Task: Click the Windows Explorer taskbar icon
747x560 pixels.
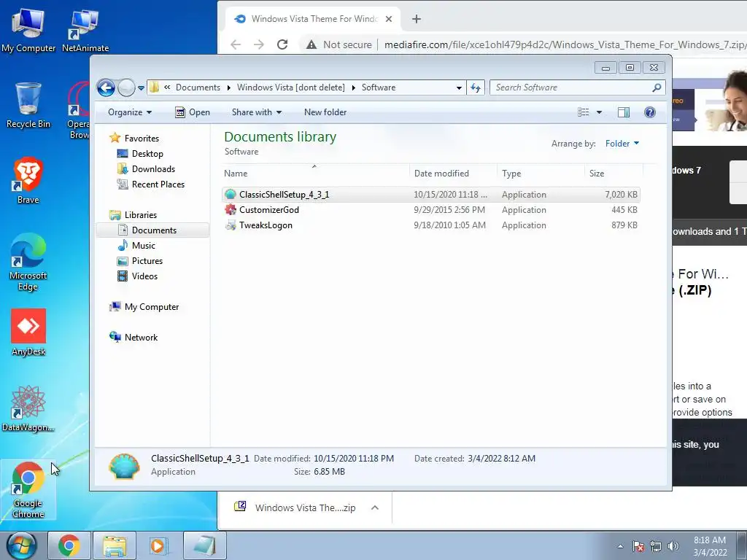Action: 115,545
